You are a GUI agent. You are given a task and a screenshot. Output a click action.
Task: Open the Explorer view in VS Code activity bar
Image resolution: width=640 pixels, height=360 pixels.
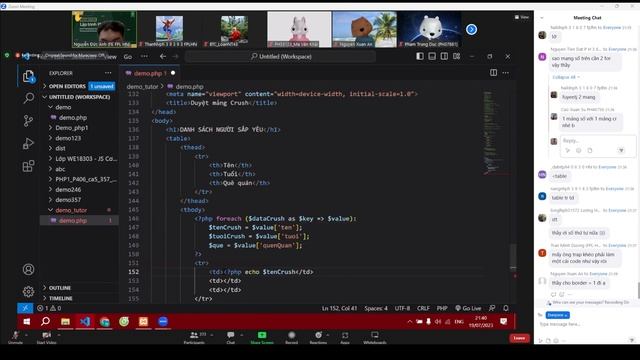(29, 76)
